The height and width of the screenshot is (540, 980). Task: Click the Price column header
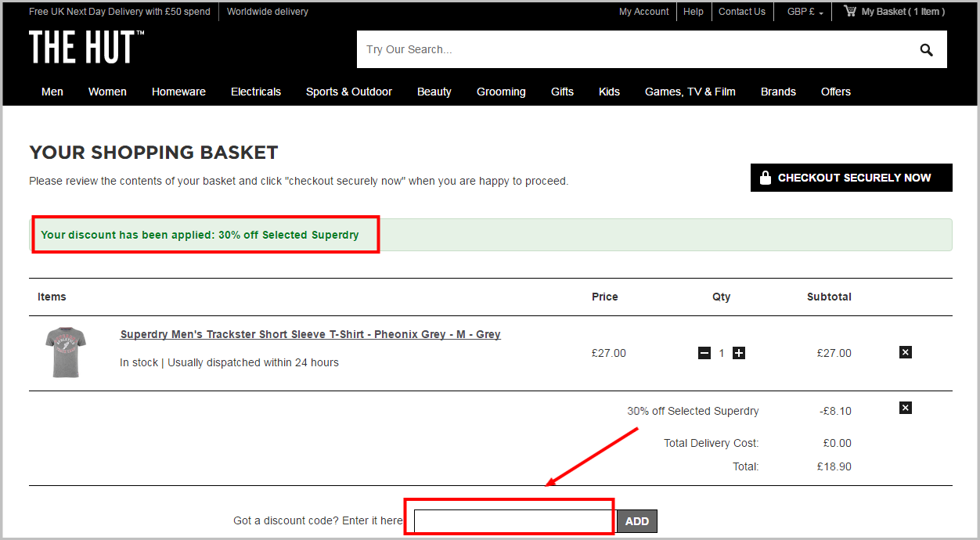click(x=605, y=297)
